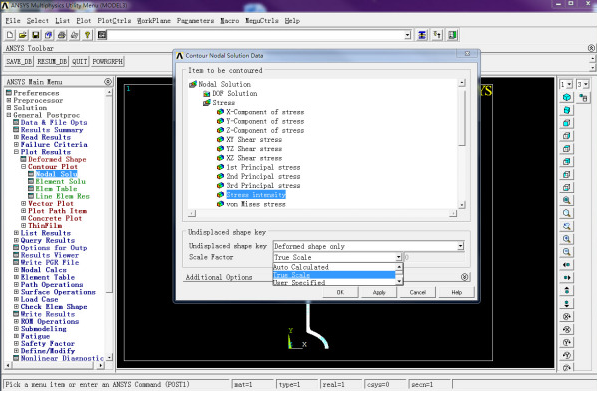Choose User Specified from Scale Factor list

(334, 283)
